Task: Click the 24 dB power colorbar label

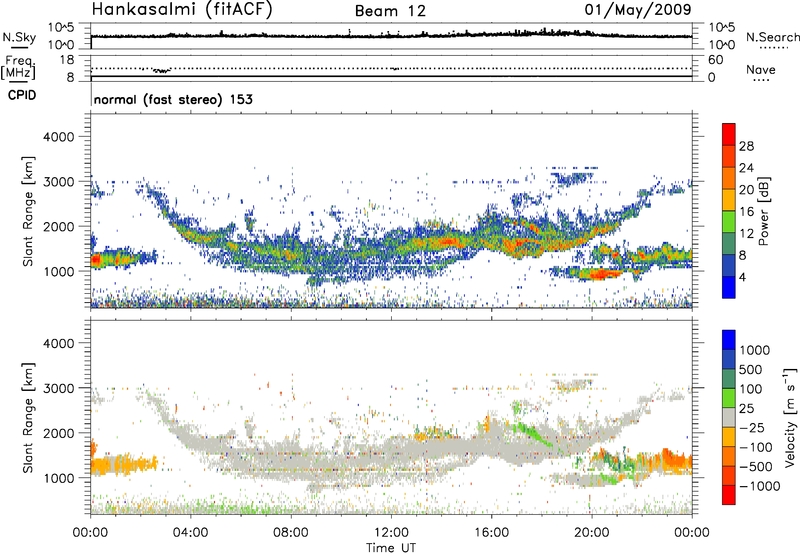Action: 746,168
